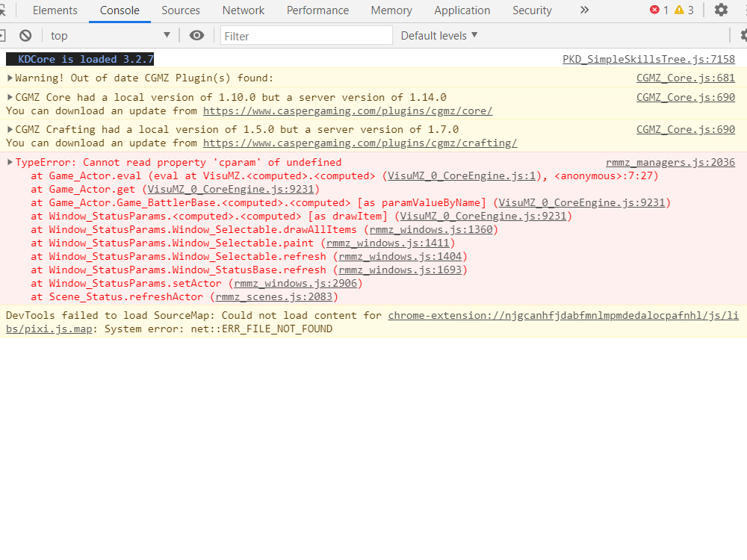The height and width of the screenshot is (560, 747).
Task: Select the 'KDCore is loaded 3.2.7' message
Action: pyautogui.click(x=80, y=59)
